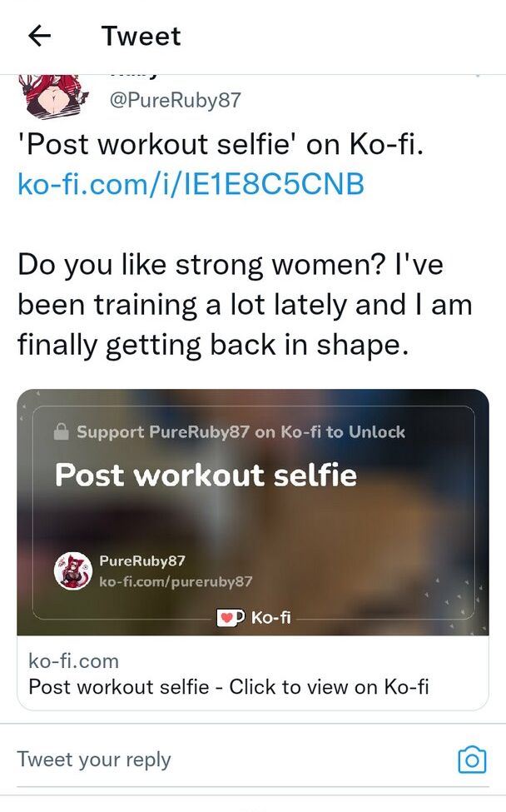Click "Support PureRuby87 on Ko-fi to Unlock"
This screenshot has width=506, height=812.
pyautogui.click(x=241, y=431)
